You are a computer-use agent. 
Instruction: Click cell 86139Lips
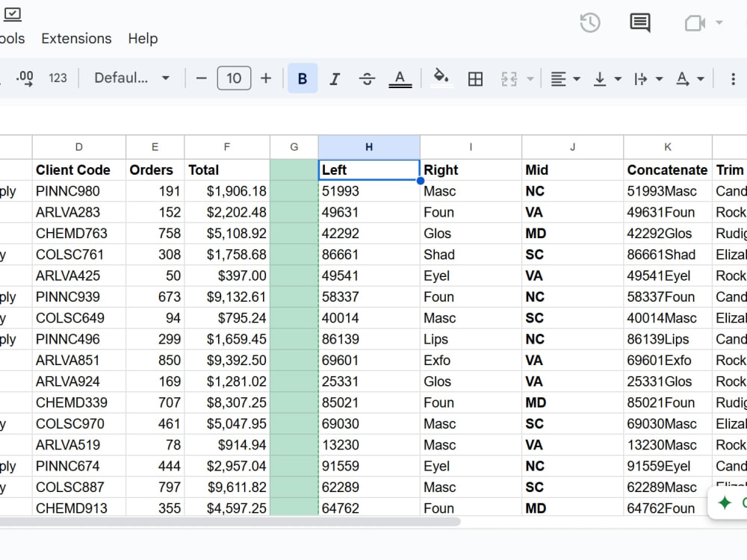(x=668, y=340)
